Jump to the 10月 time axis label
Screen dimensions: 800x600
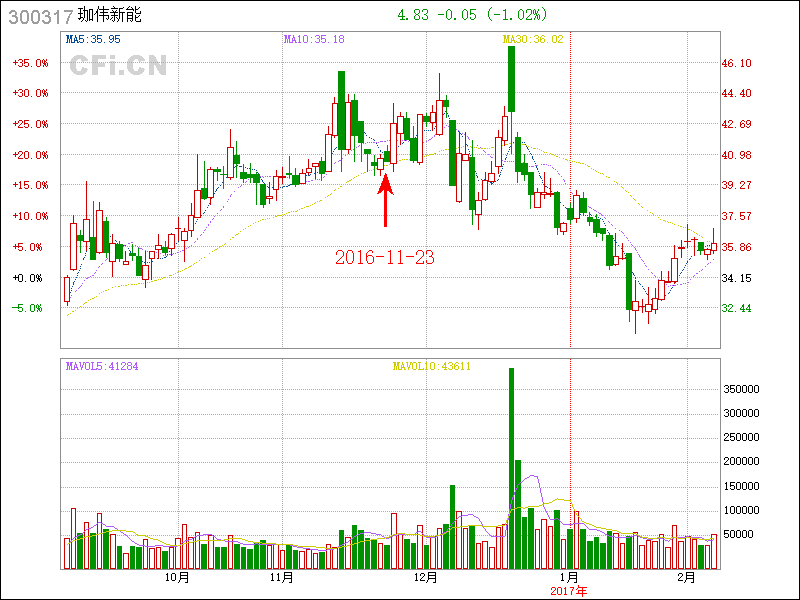pos(176,578)
